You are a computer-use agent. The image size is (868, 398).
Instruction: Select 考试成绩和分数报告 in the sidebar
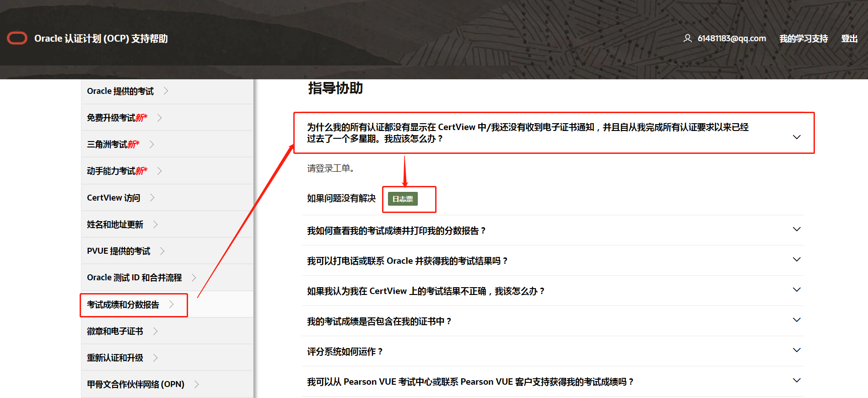(167, 305)
